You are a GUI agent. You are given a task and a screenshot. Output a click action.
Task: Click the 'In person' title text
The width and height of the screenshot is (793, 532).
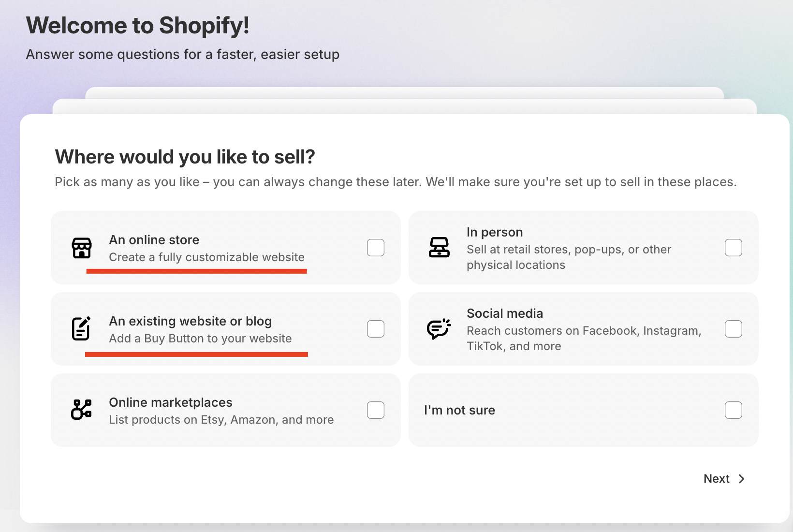point(495,232)
